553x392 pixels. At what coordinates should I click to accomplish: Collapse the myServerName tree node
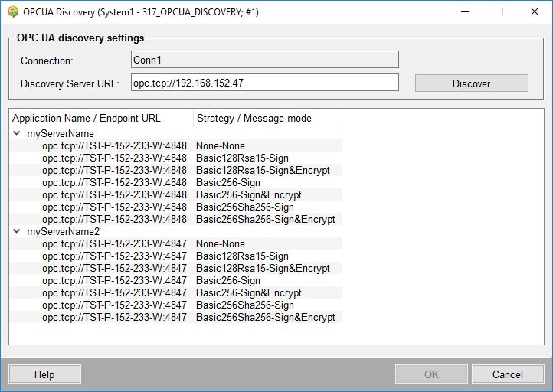point(17,134)
